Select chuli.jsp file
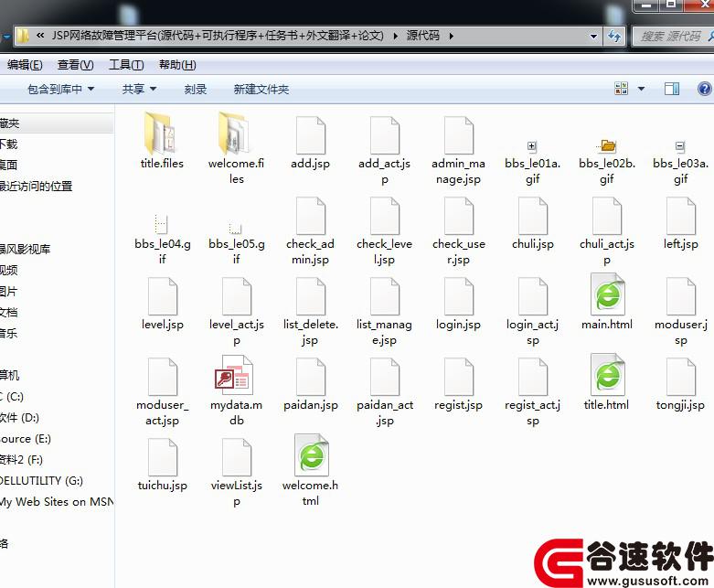The width and height of the screenshot is (714, 588). pyautogui.click(x=533, y=223)
